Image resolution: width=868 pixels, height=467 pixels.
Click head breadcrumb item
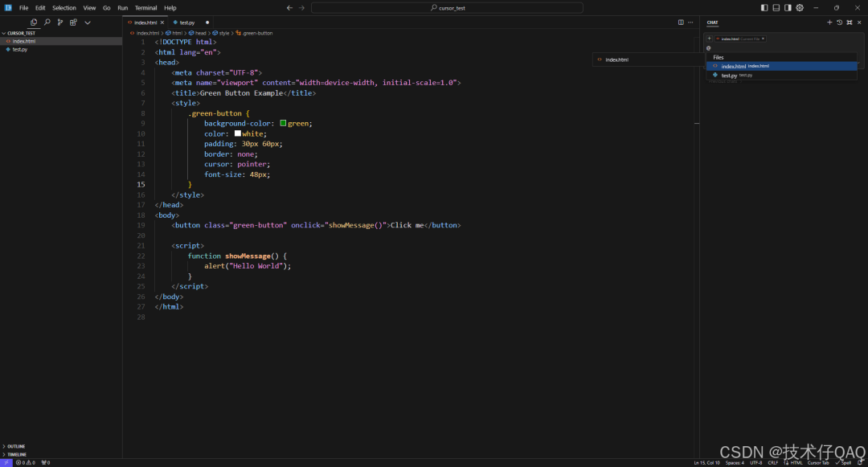pyautogui.click(x=197, y=33)
